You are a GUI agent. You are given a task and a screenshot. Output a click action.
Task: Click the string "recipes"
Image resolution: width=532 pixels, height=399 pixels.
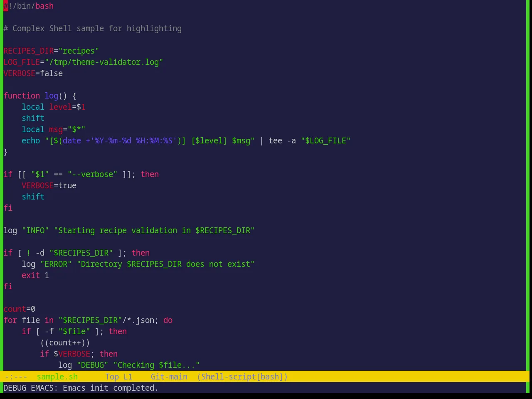point(79,51)
